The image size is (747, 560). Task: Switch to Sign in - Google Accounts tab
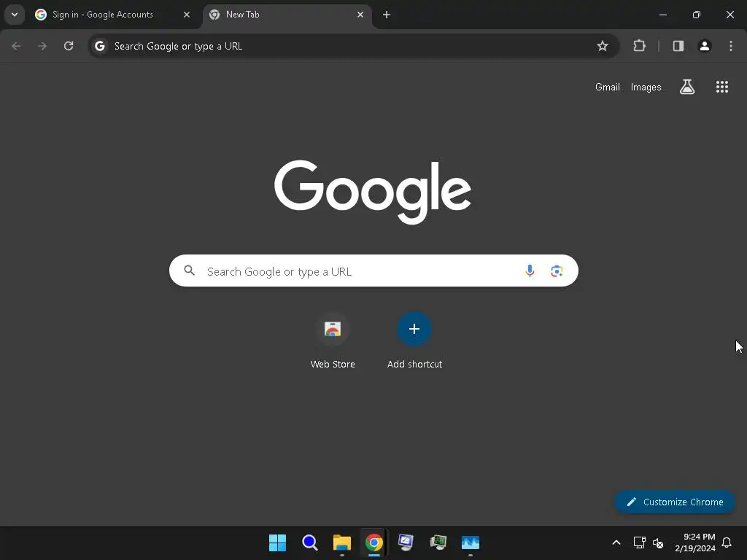coord(112,15)
